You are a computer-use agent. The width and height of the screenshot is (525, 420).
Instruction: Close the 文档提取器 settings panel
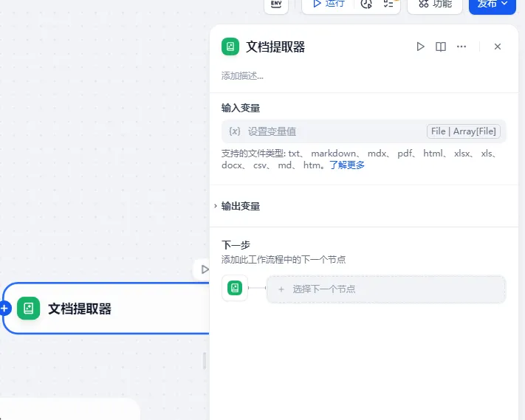(x=498, y=47)
